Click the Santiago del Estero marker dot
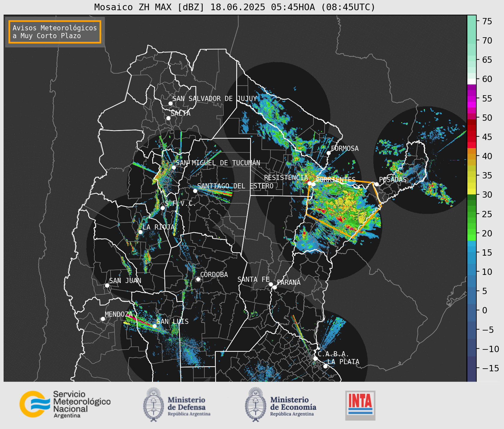 pos(195,191)
